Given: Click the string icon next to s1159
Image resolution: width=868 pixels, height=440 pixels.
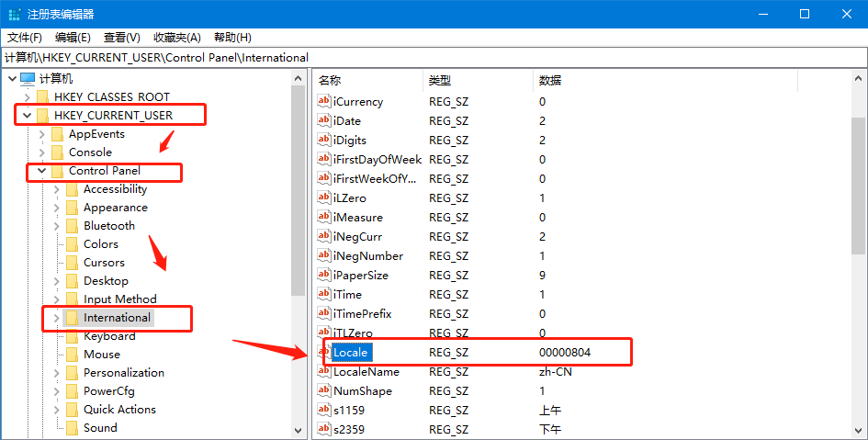Looking at the screenshot, I should pyautogui.click(x=323, y=411).
